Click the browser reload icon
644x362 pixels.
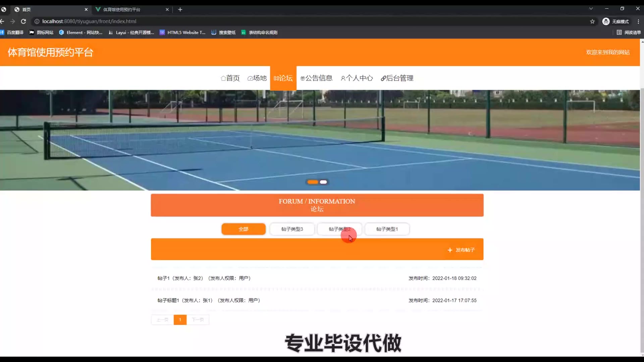[23, 21]
